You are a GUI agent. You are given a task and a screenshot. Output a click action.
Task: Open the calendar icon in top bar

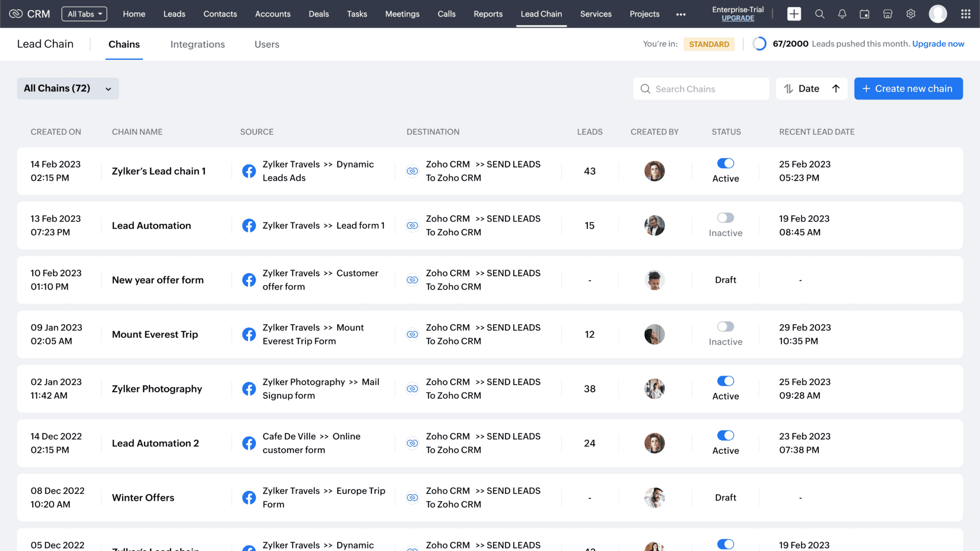coord(864,14)
